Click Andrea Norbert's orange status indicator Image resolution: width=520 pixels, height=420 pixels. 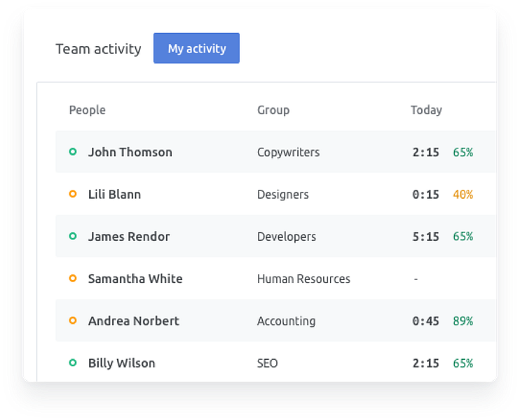pyautogui.click(x=73, y=321)
